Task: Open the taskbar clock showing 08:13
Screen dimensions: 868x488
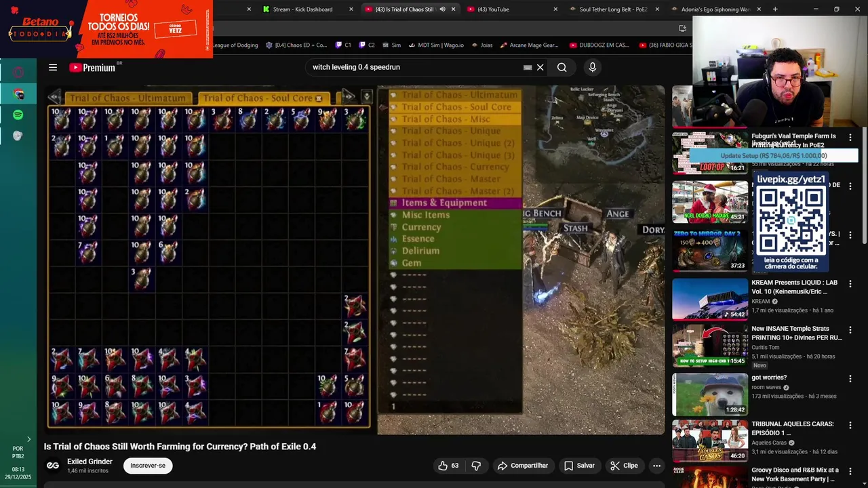Action: click(18, 473)
